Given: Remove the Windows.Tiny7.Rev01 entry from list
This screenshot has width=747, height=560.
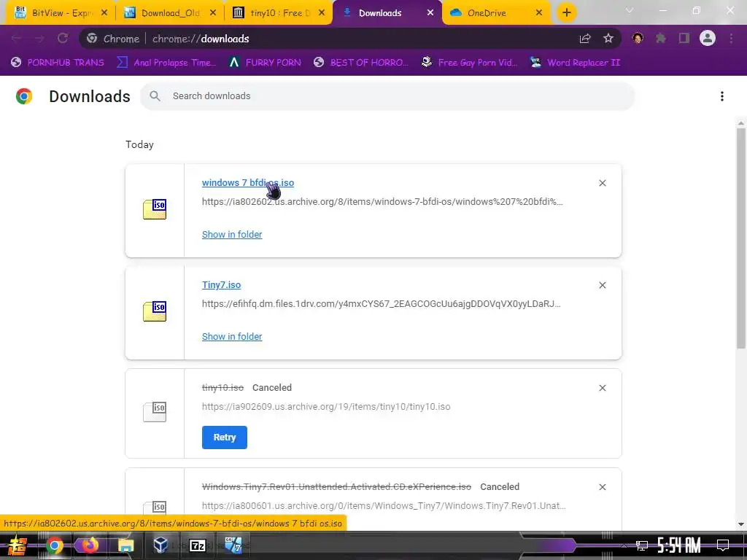Looking at the screenshot, I should click(602, 486).
